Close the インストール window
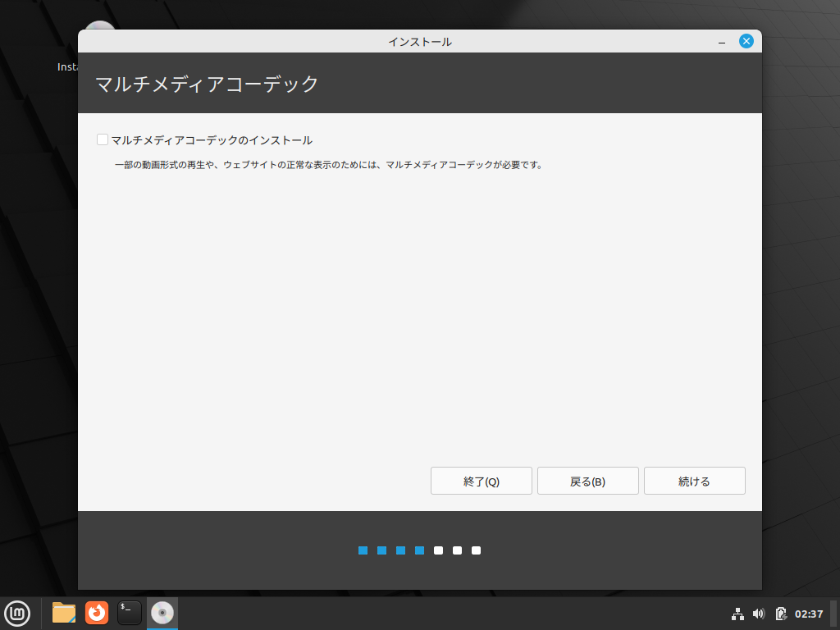This screenshot has width=840, height=630. (746, 41)
